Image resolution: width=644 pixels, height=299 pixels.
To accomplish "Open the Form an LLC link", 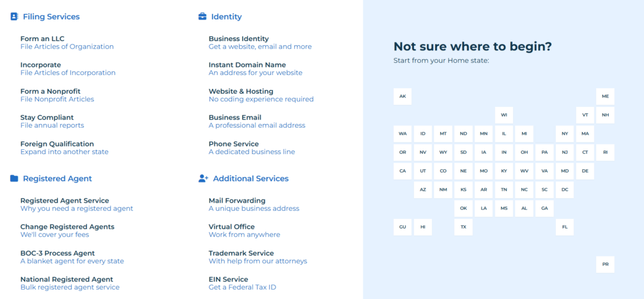I will point(67,42).
